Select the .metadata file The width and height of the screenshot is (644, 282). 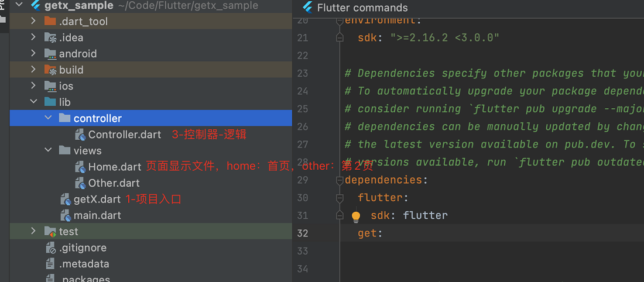point(84,264)
